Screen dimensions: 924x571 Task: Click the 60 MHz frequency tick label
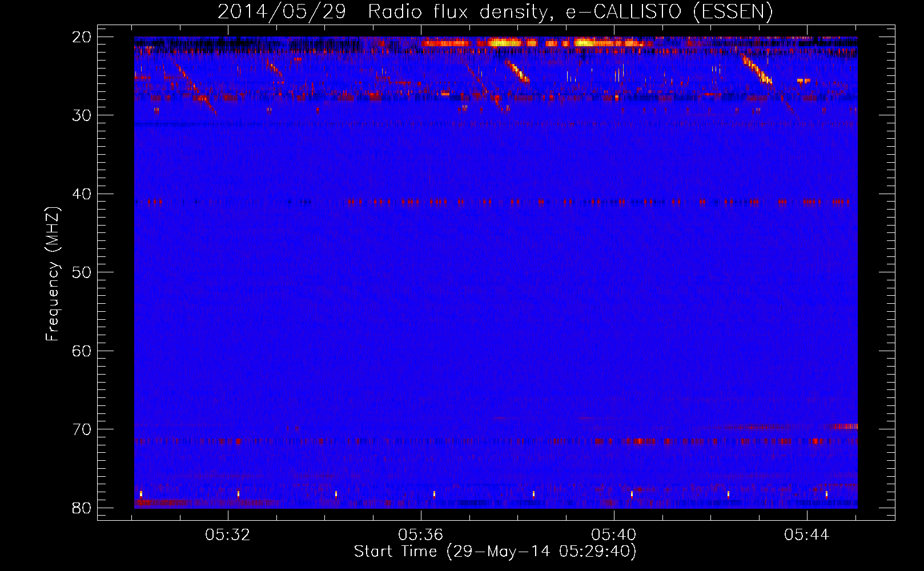(82, 351)
